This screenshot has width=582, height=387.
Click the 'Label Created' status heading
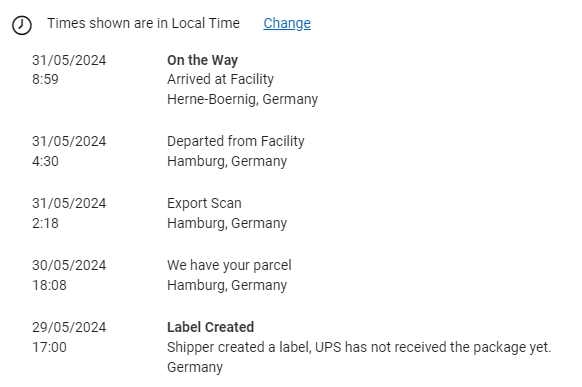[210, 327]
